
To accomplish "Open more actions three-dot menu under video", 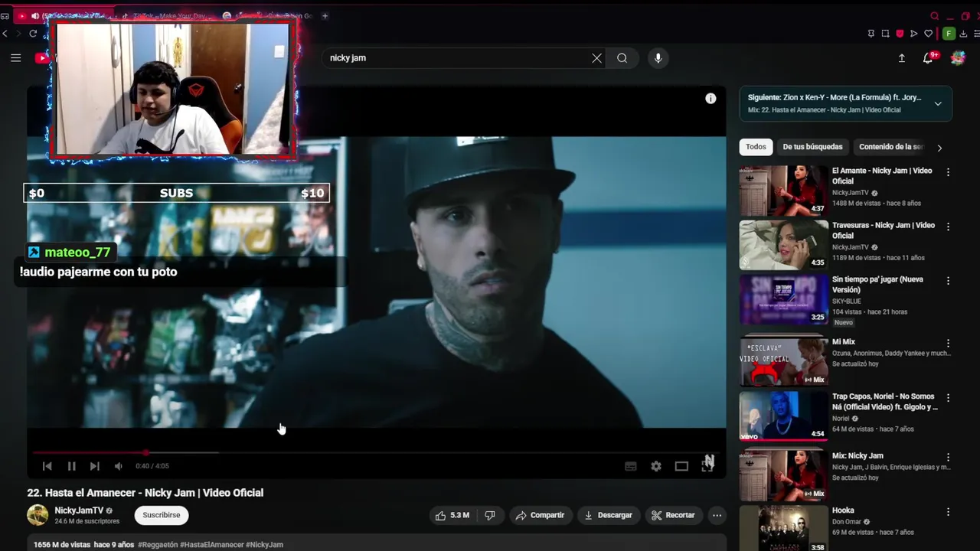I will (x=717, y=516).
